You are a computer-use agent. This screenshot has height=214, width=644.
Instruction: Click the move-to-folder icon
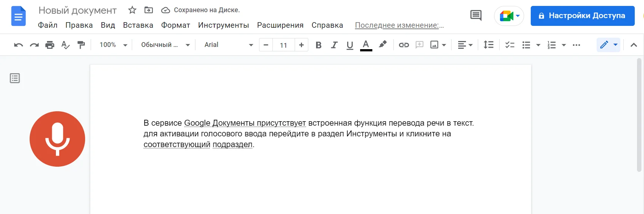(x=148, y=10)
